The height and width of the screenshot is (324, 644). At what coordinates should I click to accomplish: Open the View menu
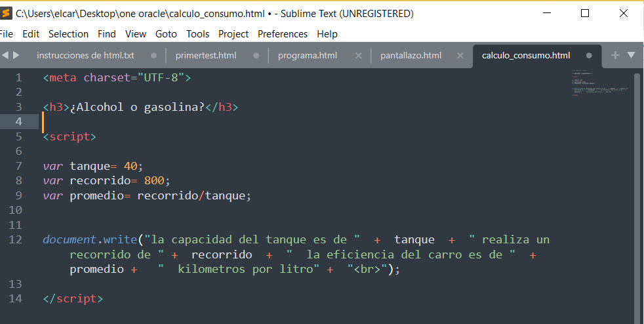coord(136,34)
